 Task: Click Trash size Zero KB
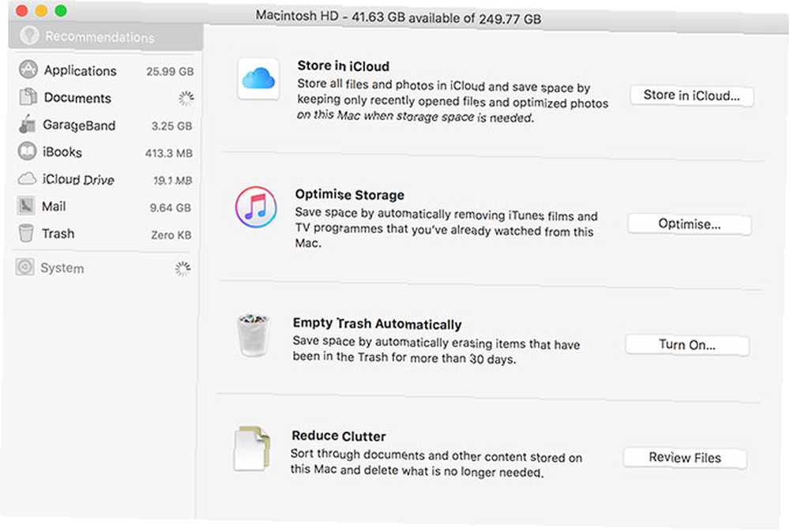[x=171, y=234]
